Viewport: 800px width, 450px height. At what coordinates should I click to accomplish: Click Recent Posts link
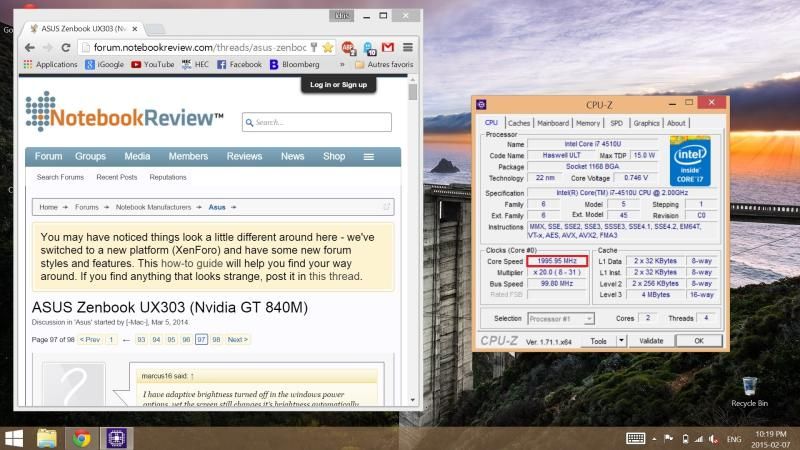pyautogui.click(x=117, y=177)
